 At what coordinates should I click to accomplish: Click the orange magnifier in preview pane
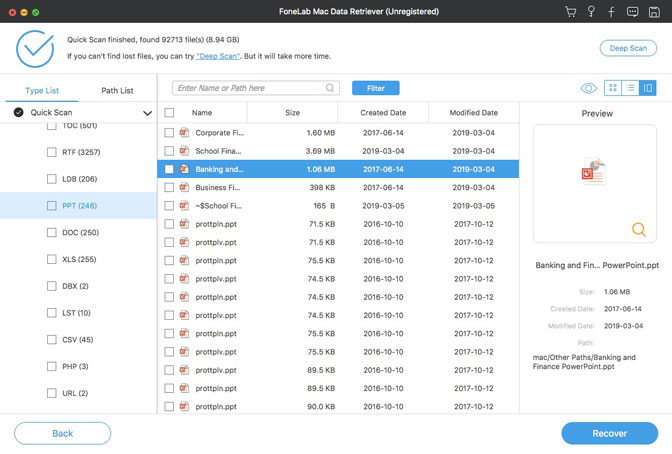coord(639,229)
